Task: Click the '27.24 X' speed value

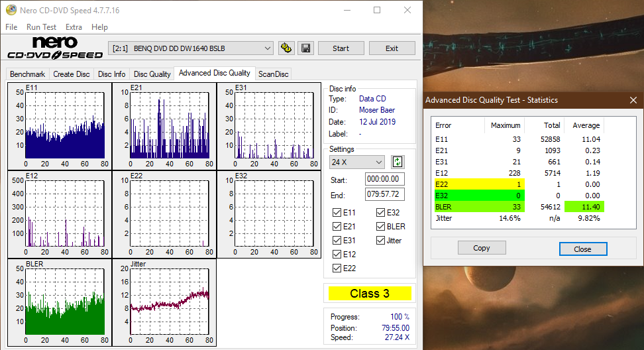Action: click(x=397, y=337)
